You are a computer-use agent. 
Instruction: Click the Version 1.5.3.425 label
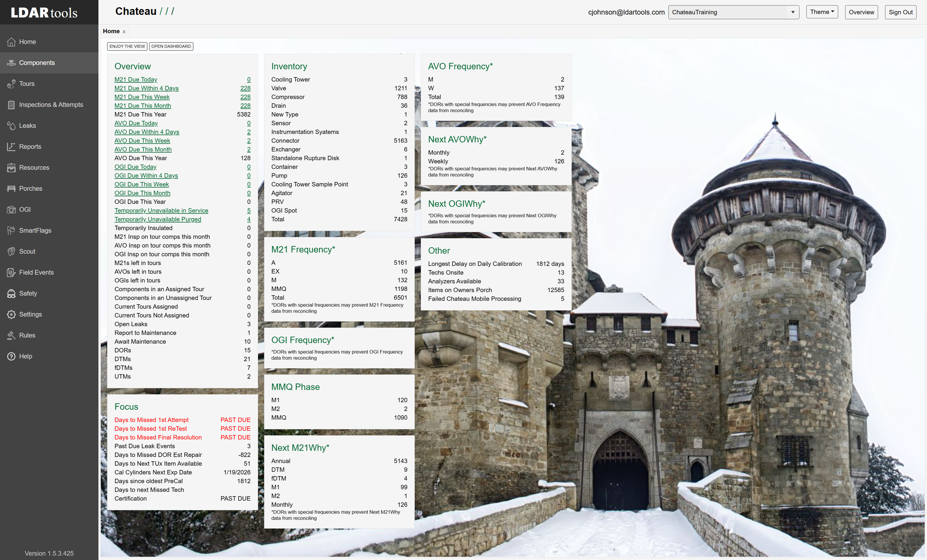(x=49, y=554)
